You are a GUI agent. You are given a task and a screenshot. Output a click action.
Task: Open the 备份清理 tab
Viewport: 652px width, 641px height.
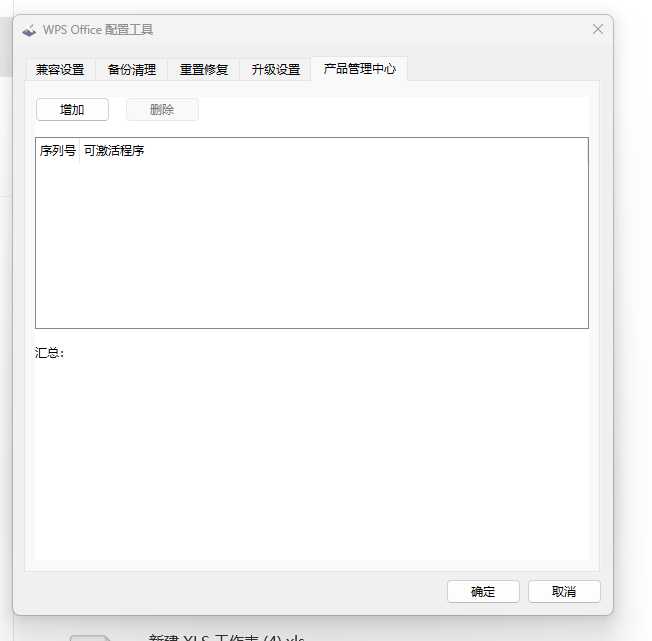point(132,69)
